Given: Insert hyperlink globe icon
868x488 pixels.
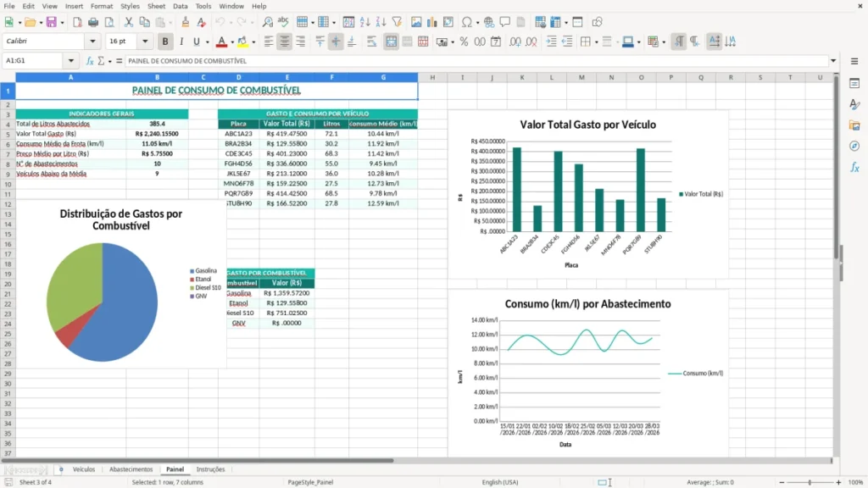Looking at the screenshot, I should 489,22.
